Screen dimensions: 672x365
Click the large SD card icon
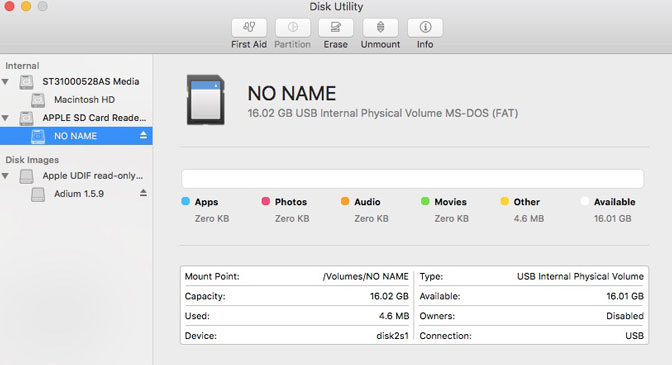tap(206, 100)
